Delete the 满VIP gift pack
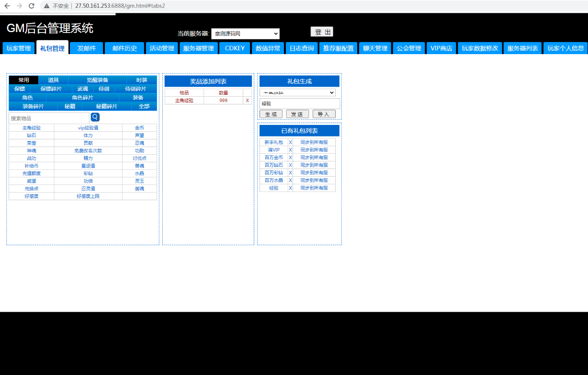588x375 pixels. [290, 150]
